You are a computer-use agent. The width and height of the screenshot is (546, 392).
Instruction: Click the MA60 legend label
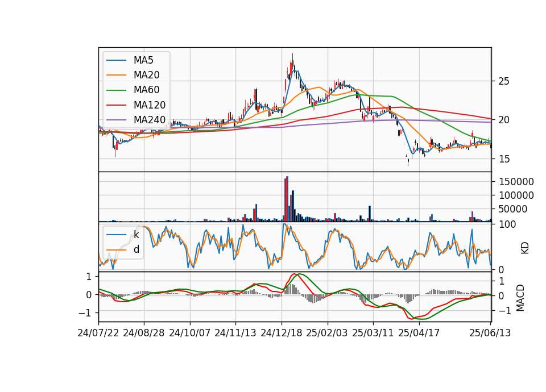point(146,90)
